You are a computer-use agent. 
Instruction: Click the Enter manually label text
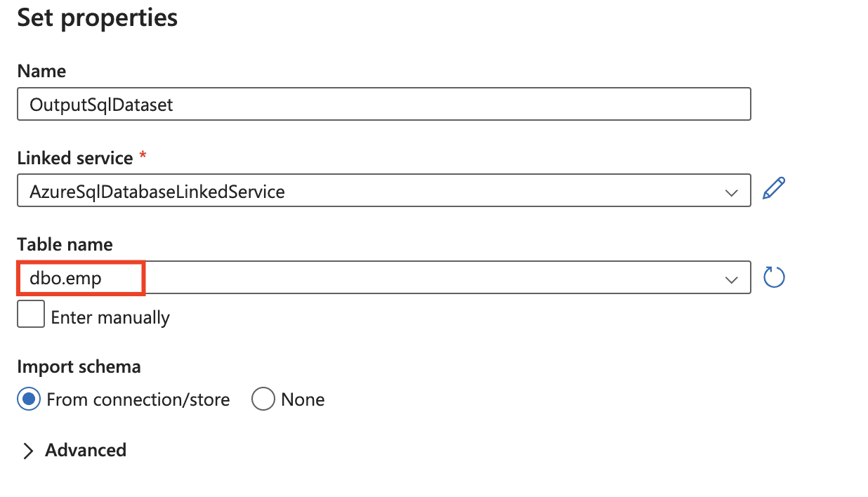coord(110,318)
